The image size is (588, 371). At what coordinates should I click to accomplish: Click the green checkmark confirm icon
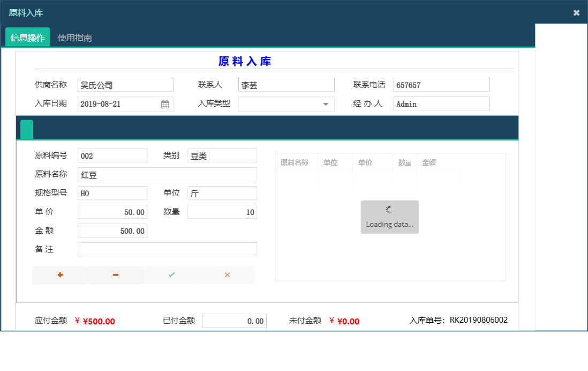(x=171, y=274)
